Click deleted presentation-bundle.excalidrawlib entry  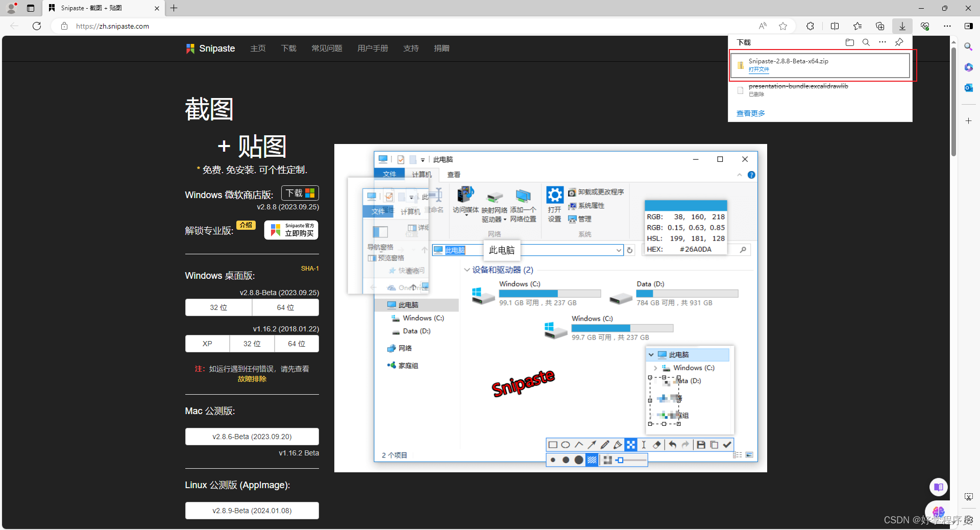[x=820, y=90]
